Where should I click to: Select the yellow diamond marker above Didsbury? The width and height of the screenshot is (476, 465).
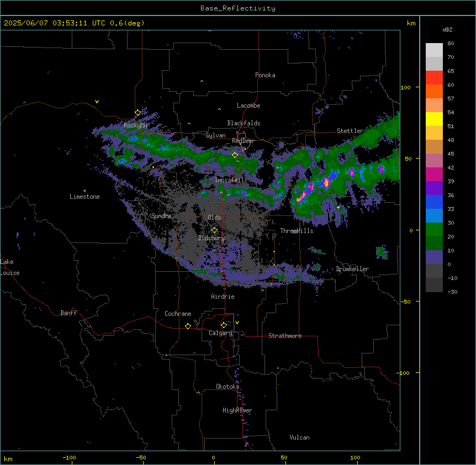[x=214, y=230]
